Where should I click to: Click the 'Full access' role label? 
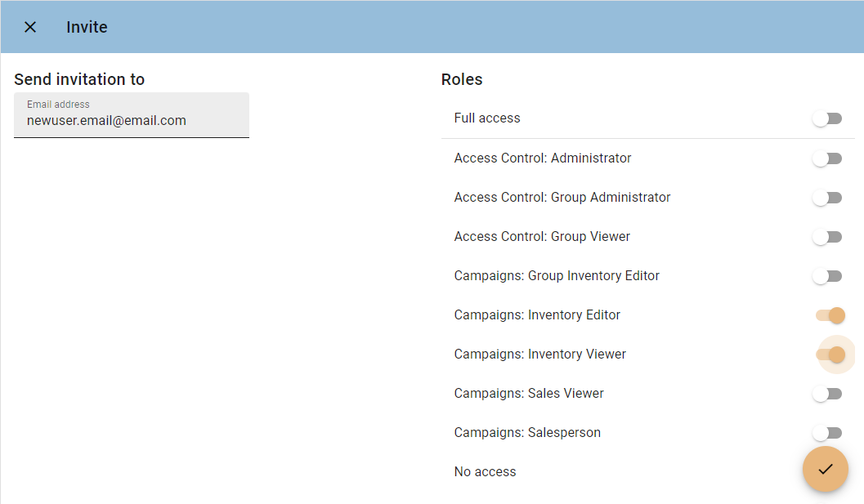click(x=487, y=118)
